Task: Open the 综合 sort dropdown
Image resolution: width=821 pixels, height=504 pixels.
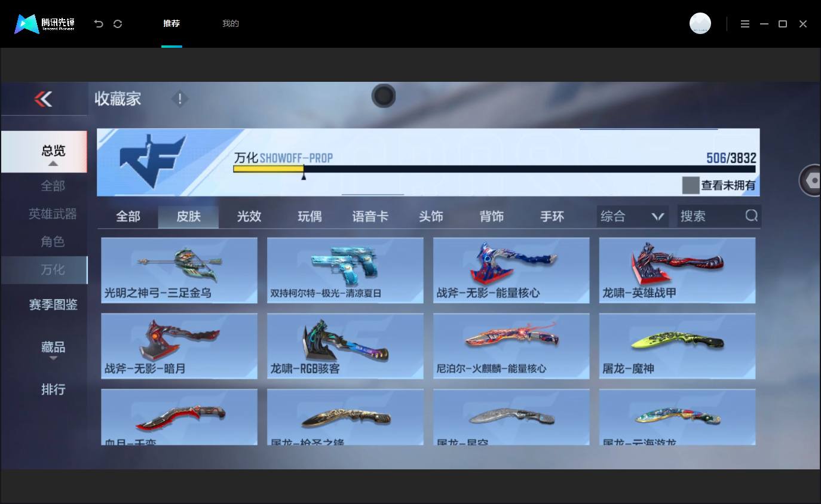Action: (633, 216)
